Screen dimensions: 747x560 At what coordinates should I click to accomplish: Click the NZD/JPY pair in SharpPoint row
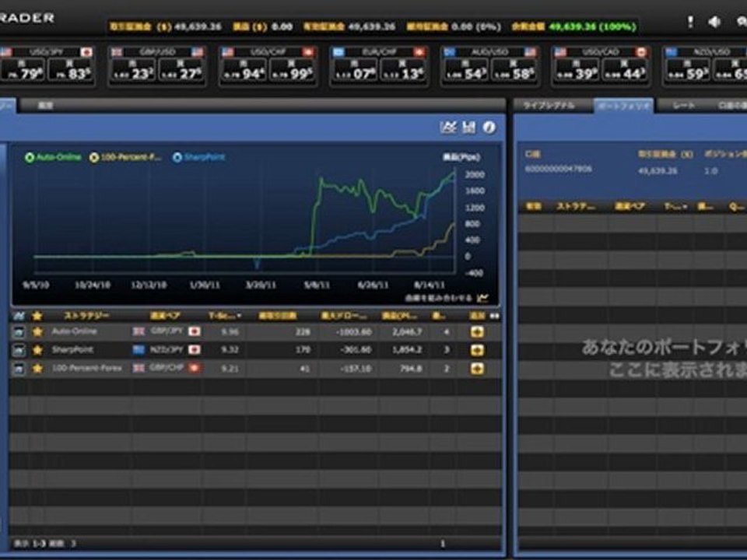pyautogui.click(x=167, y=349)
